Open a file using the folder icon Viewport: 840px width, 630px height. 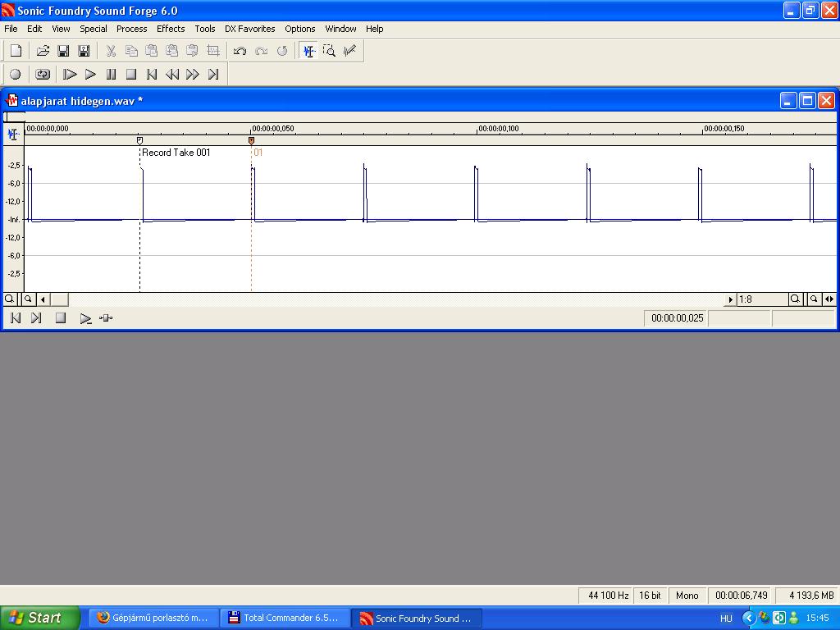(43, 51)
